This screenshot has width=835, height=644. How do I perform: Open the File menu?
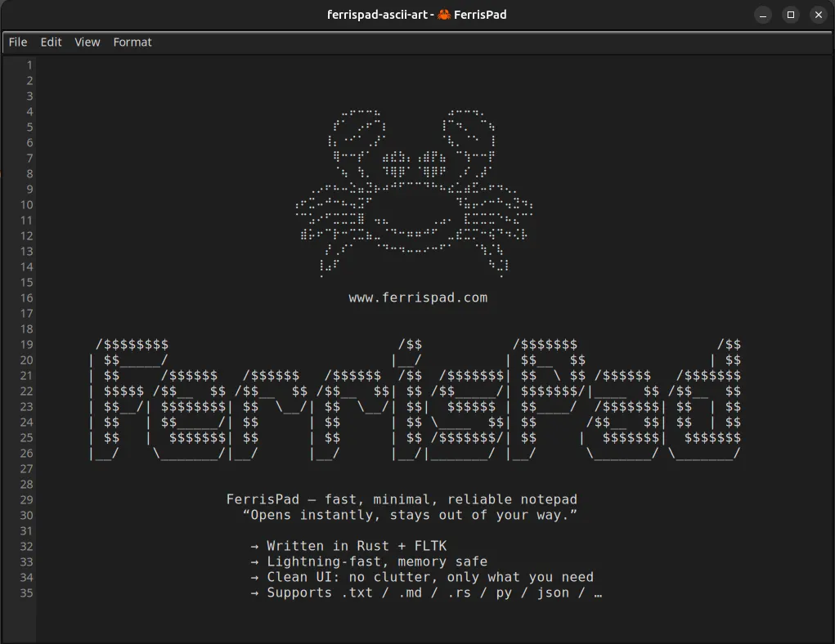pyautogui.click(x=17, y=42)
